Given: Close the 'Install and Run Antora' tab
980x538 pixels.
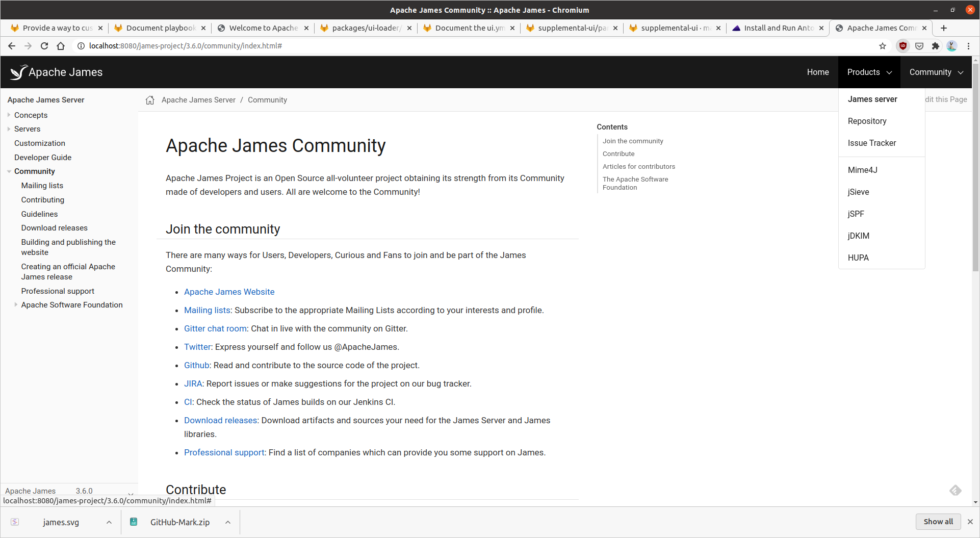Looking at the screenshot, I should click(x=821, y=28).
